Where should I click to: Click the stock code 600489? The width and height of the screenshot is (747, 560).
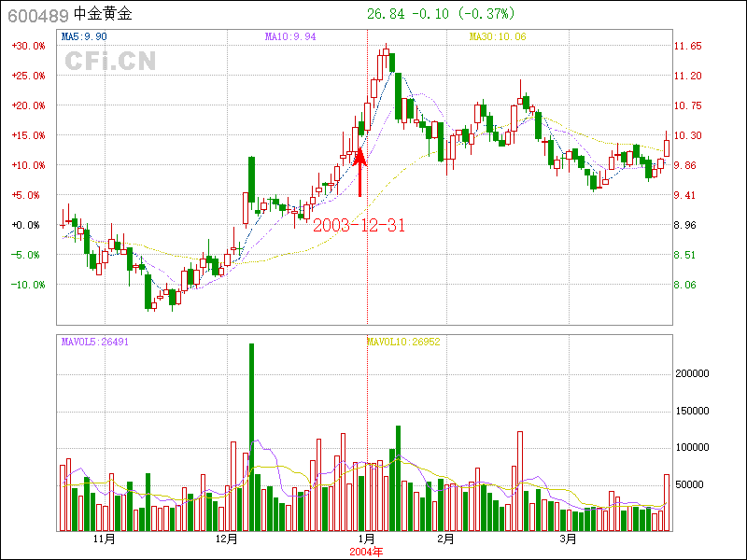click(37, 15)
